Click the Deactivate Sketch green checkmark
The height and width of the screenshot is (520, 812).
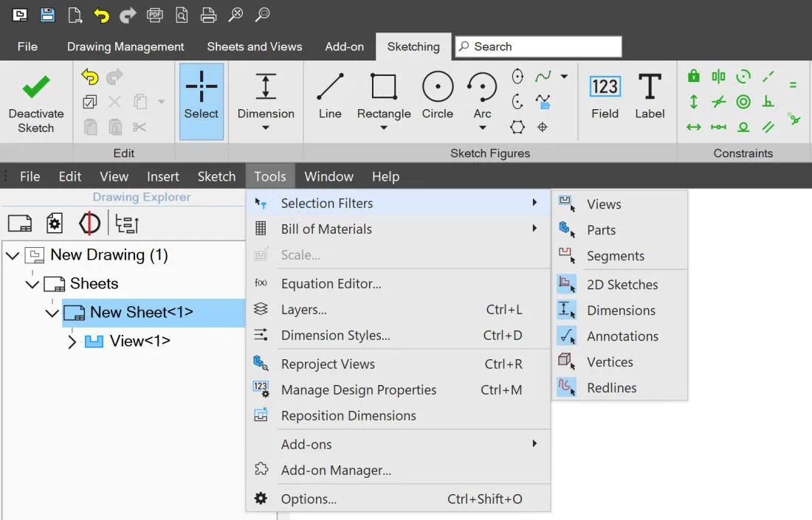click(36, 87)
